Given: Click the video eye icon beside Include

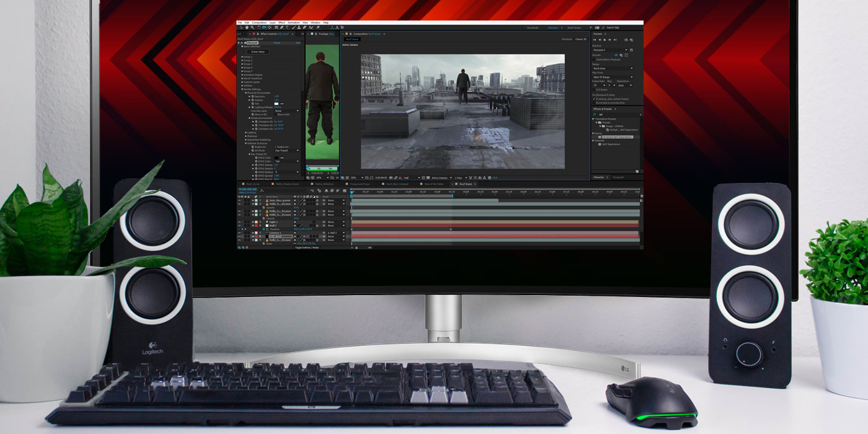Looking at the screenshot, I should [616, 55].
